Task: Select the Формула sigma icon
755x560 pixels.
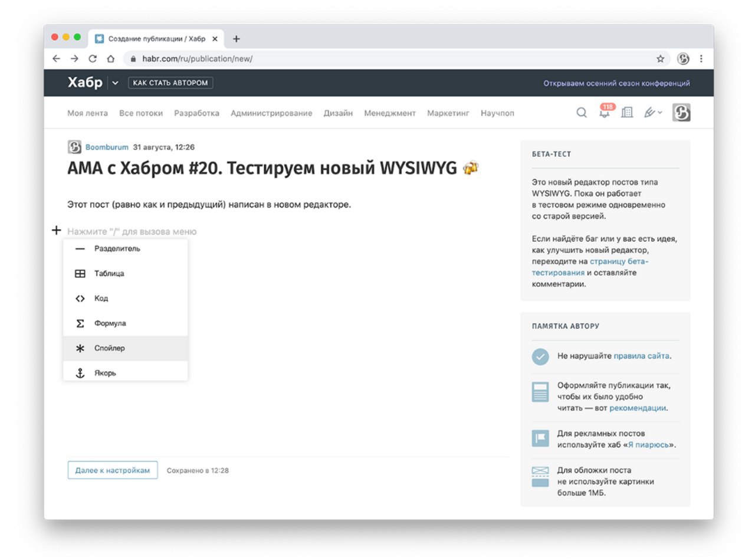Action: click(80, 323)
